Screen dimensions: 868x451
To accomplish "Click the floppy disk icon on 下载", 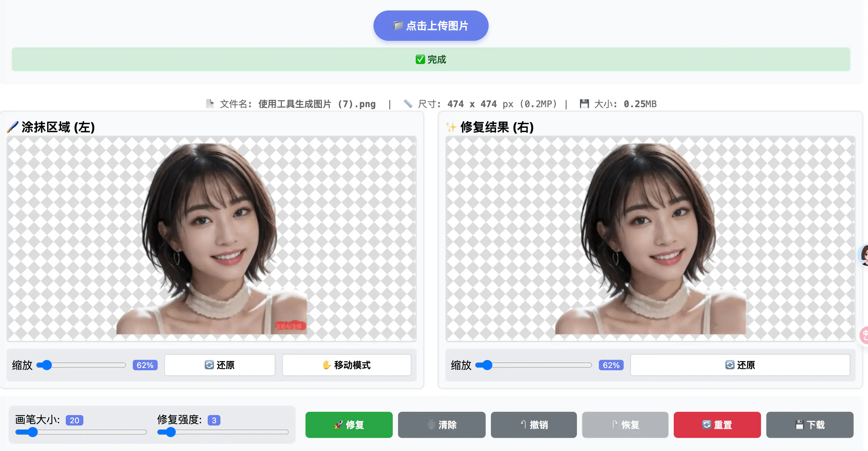I will (799, 425).
